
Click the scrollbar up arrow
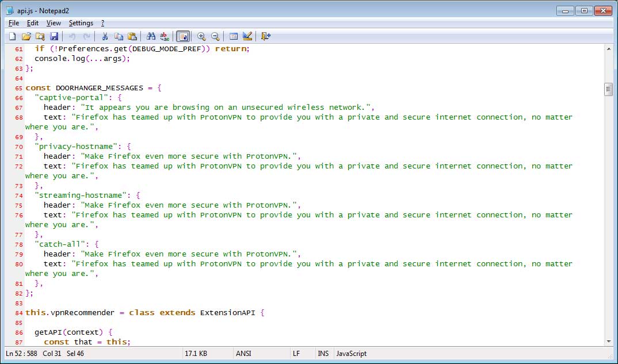(609, 49)
